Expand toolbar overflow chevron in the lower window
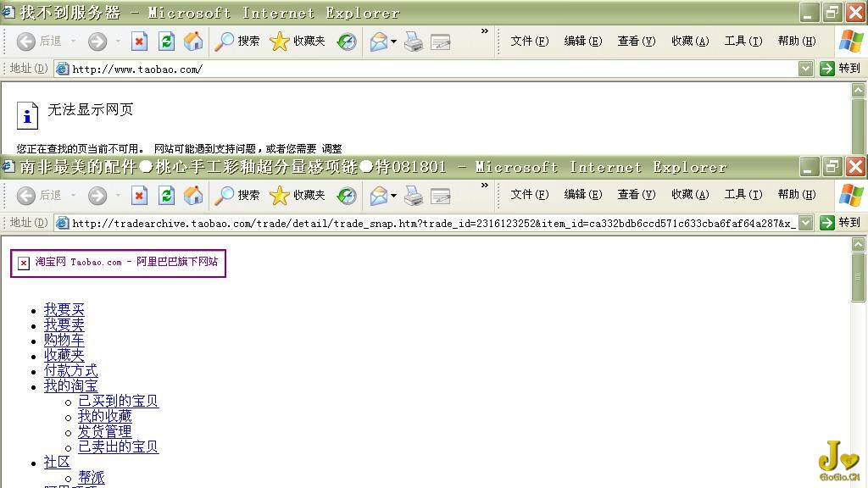Image resolution: width=868 pixels, height=488 pixels. coord(485,186)
